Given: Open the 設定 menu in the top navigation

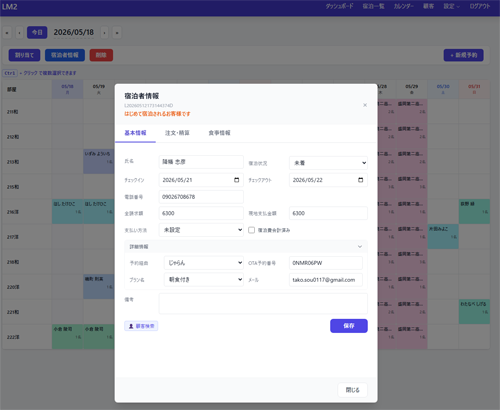Looking at the screenshot, I should coord(451,6).
